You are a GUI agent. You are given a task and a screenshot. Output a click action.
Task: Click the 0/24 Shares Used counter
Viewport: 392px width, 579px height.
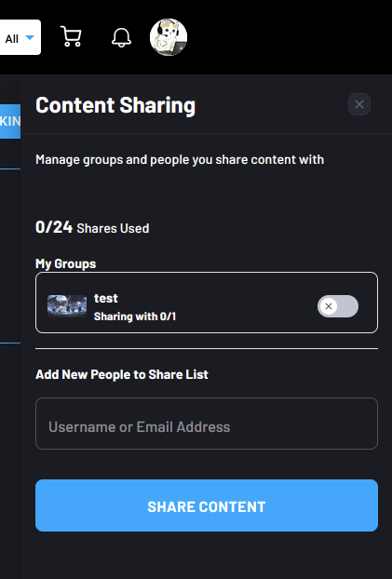92,227
